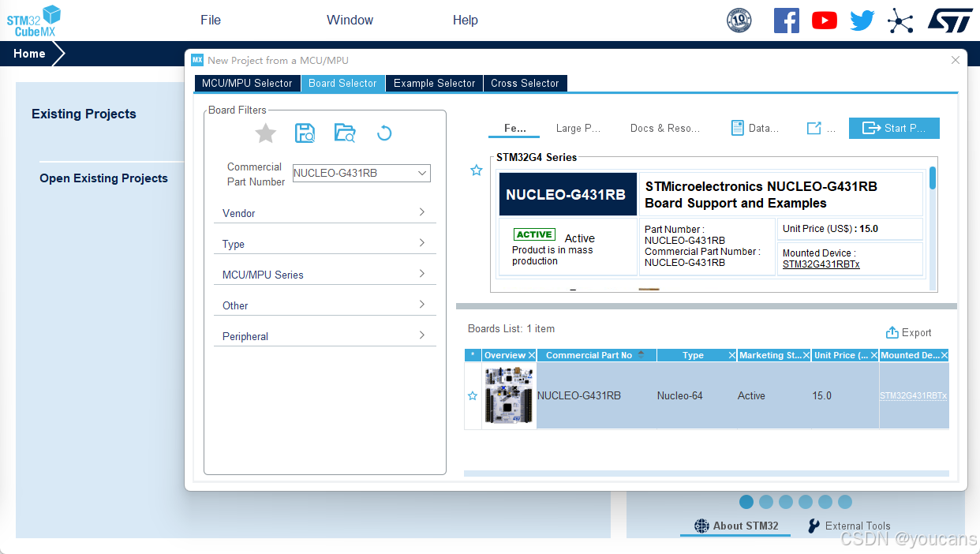Close the New Project dialog
The width and height of the screenshot is (980, 554).
tap(956, 60)
